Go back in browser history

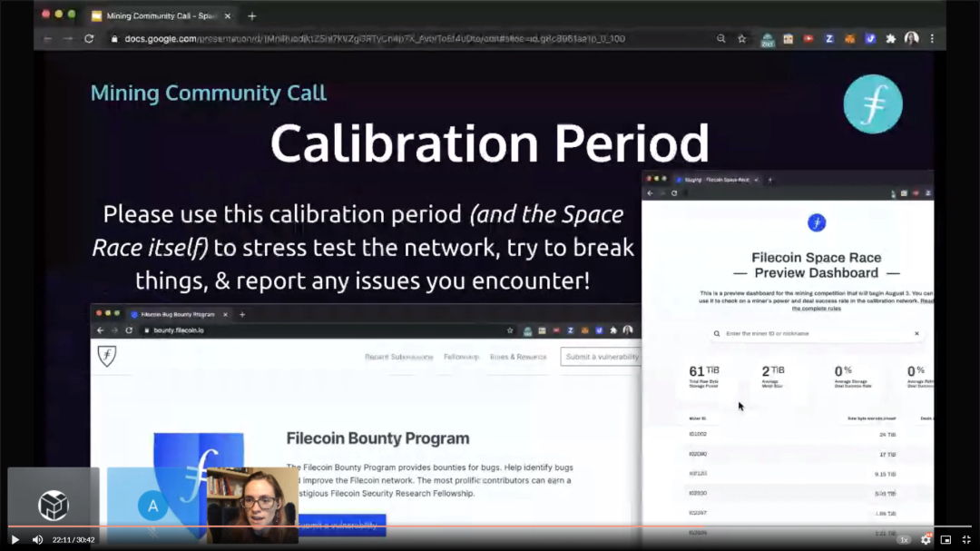coord(47,39)
